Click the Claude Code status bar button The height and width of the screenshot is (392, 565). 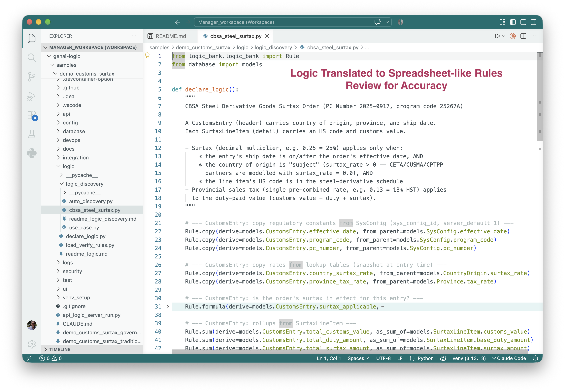(x=509, y=358)
